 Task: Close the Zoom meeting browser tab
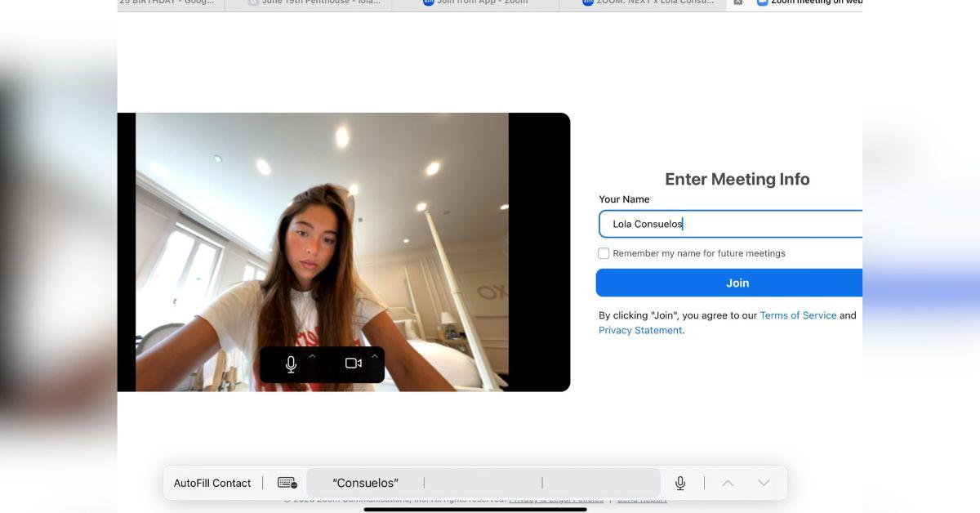click(x=738, y=2)
